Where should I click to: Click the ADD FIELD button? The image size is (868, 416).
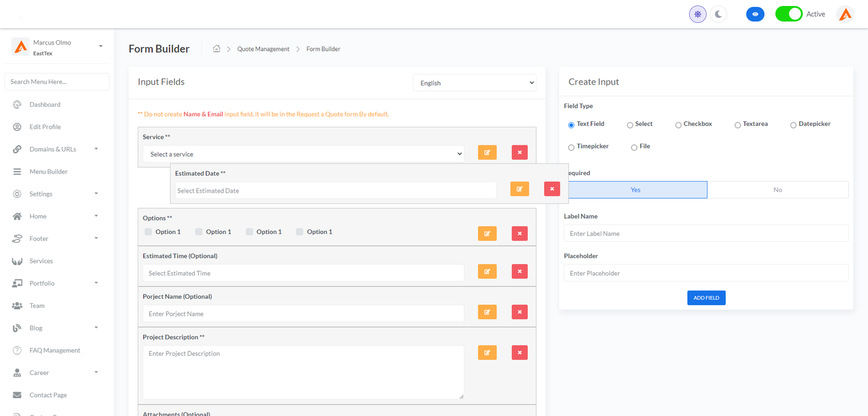coord(706,298)
